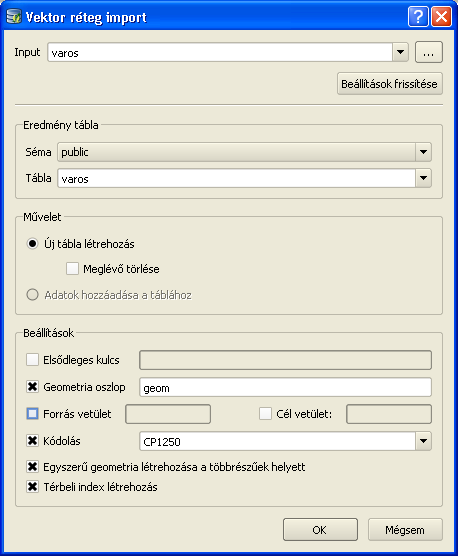Click the help question mark button
The image size is (458, 556).
pos(418,16)
